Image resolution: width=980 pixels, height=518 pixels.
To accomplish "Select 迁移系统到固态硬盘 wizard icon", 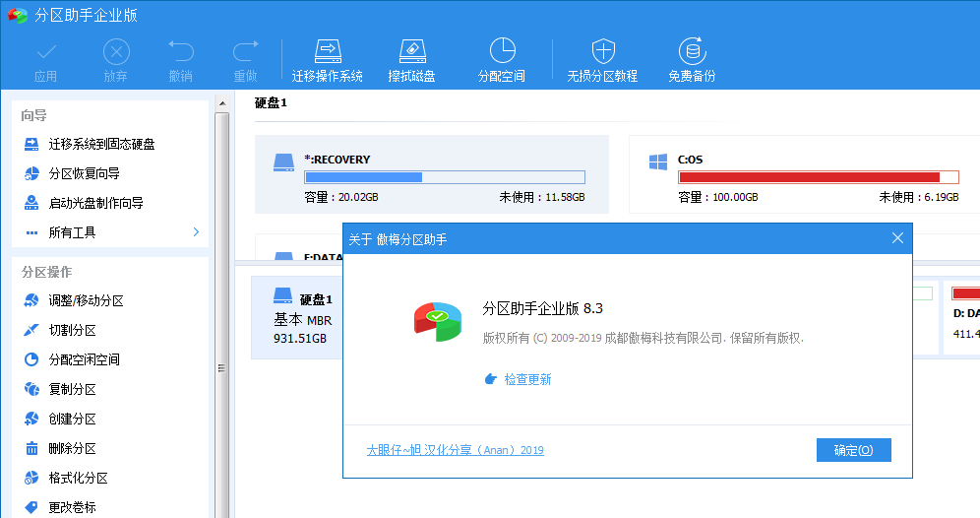I will pos(31,145).
